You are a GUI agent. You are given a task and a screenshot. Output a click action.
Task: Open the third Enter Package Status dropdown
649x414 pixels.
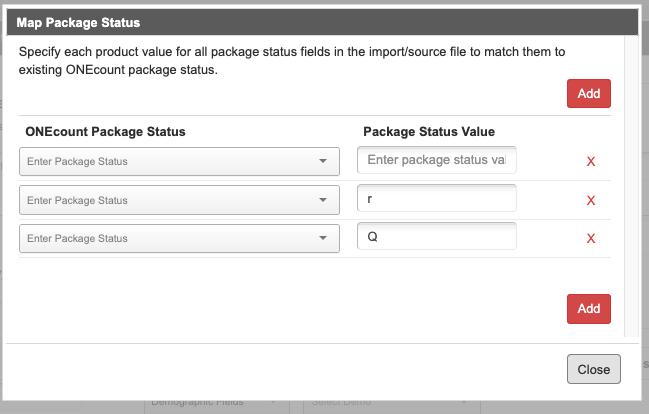[179, 238]
